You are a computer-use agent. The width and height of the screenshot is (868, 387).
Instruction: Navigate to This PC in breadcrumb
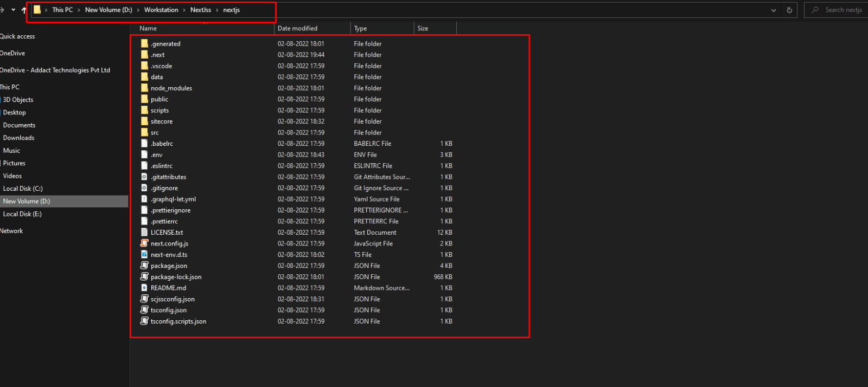[x=62, y=10]
